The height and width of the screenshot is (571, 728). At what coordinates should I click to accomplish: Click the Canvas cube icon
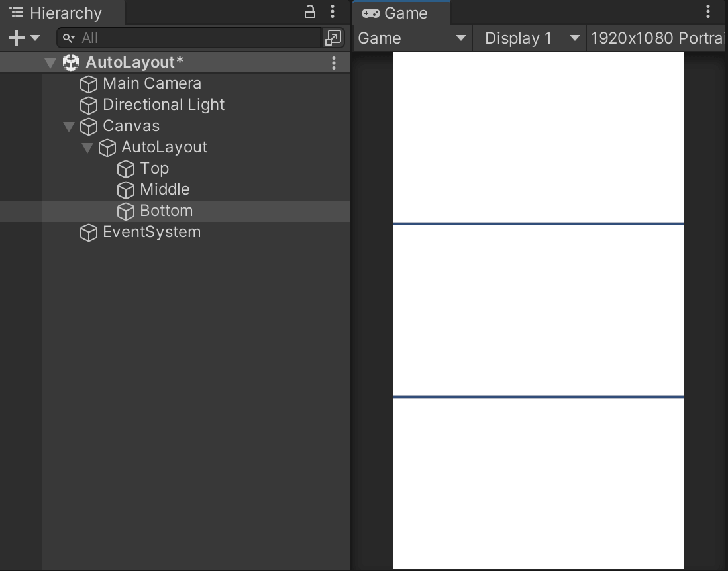[x=88, y=127]
